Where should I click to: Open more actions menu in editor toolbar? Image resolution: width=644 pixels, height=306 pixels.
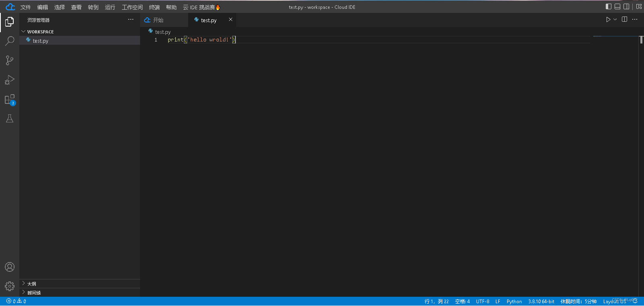click(635, 19)
